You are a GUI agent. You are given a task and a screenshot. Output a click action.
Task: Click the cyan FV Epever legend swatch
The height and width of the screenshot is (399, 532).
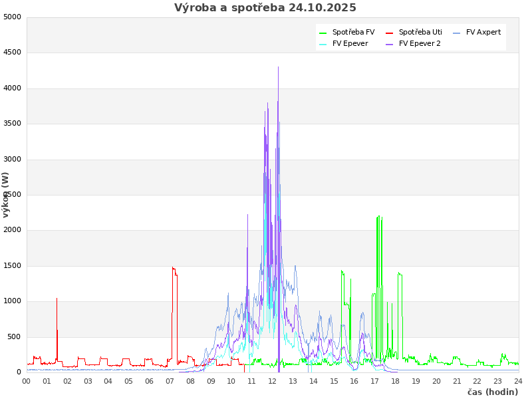click(323, 44)
